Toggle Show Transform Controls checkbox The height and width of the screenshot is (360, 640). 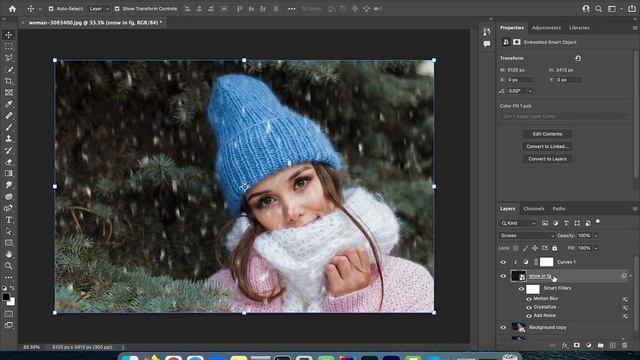click(117, 9)
